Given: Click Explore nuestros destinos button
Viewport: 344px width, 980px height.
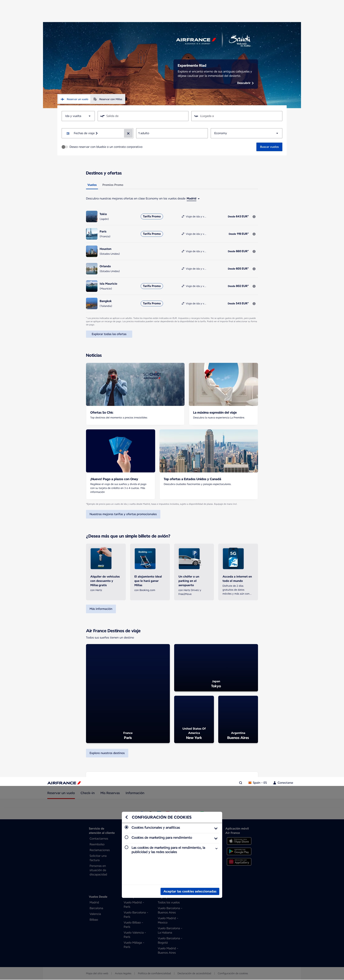Looking at the screenshot, I should 107,753.
